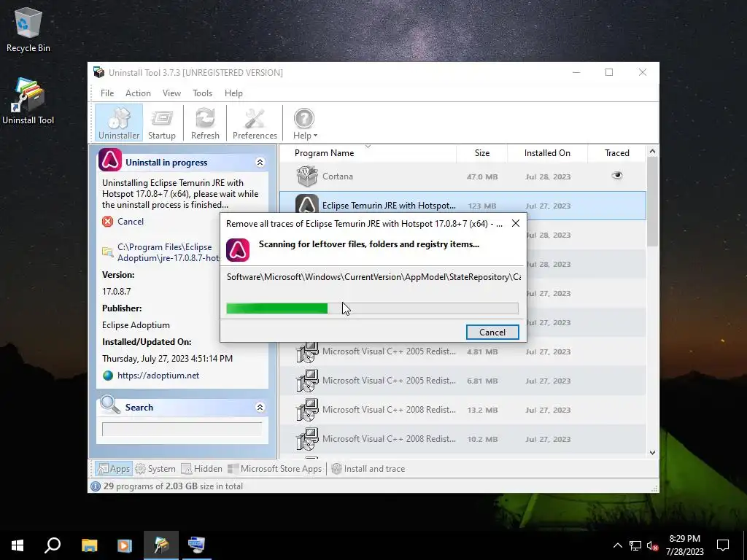The height and width of the screenshot is (560, 747).
Task: Select Visual C++ 2005 Redist 4.81 MB row
Action: (x=462, y=352)
